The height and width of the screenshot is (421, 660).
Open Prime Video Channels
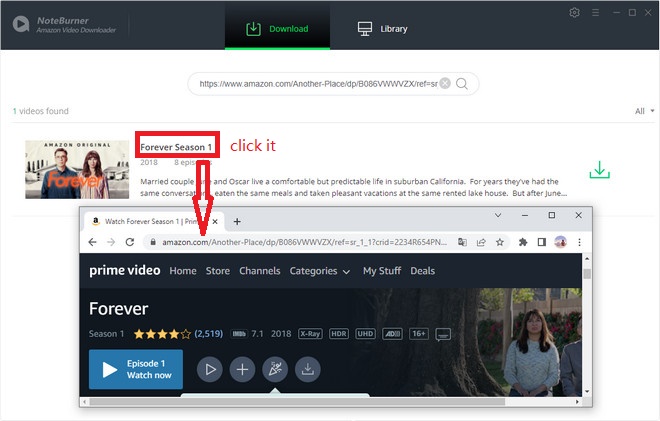tap(259, 271)
